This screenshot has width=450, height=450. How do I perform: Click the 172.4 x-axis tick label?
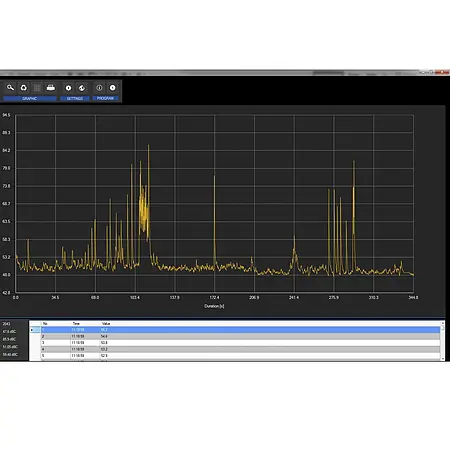(x=214, y=297)
